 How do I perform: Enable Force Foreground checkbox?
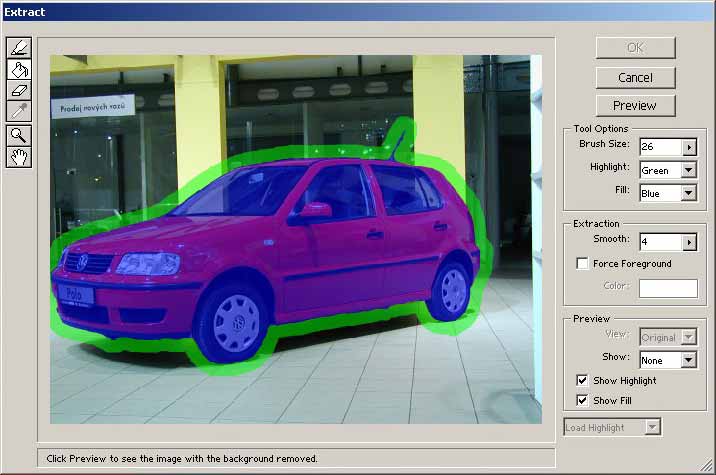582,264
